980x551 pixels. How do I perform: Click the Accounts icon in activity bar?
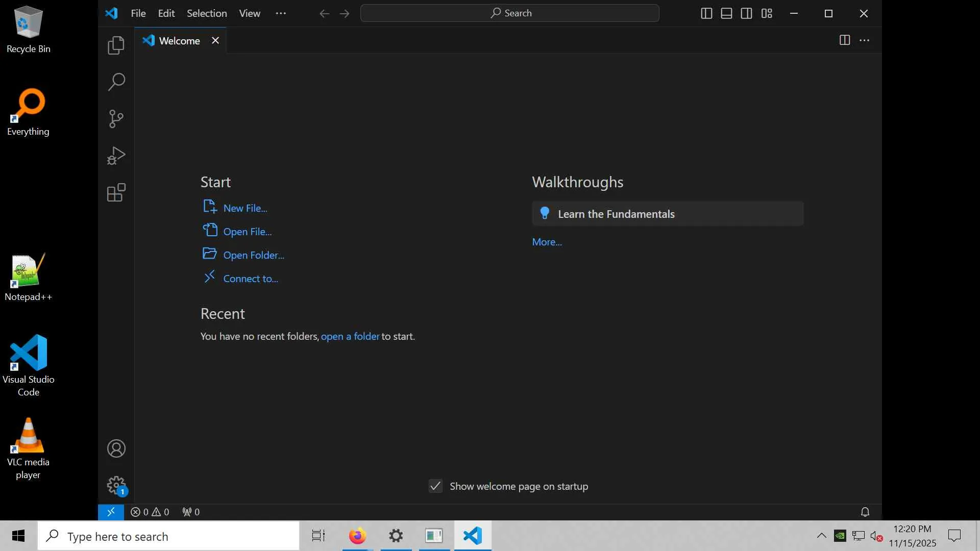click(x=116, y=448)
